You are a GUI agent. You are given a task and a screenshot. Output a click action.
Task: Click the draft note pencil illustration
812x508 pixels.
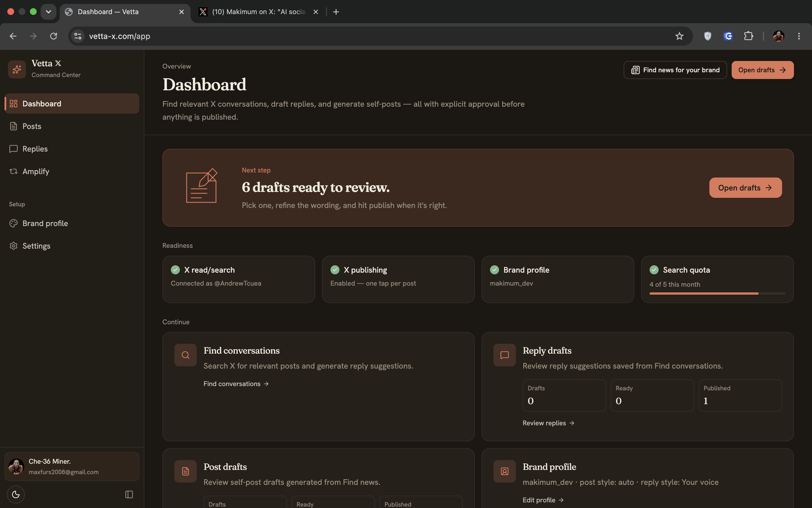coord(202,186)
